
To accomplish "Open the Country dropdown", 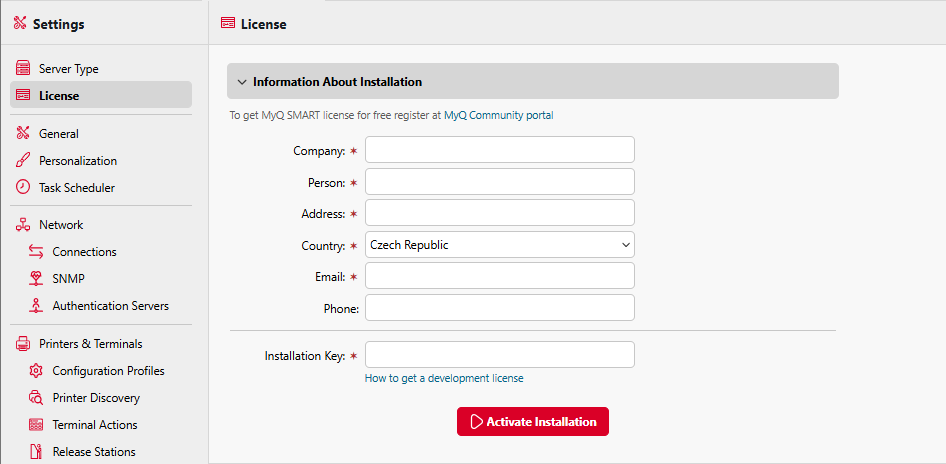I will coord(500,245).
